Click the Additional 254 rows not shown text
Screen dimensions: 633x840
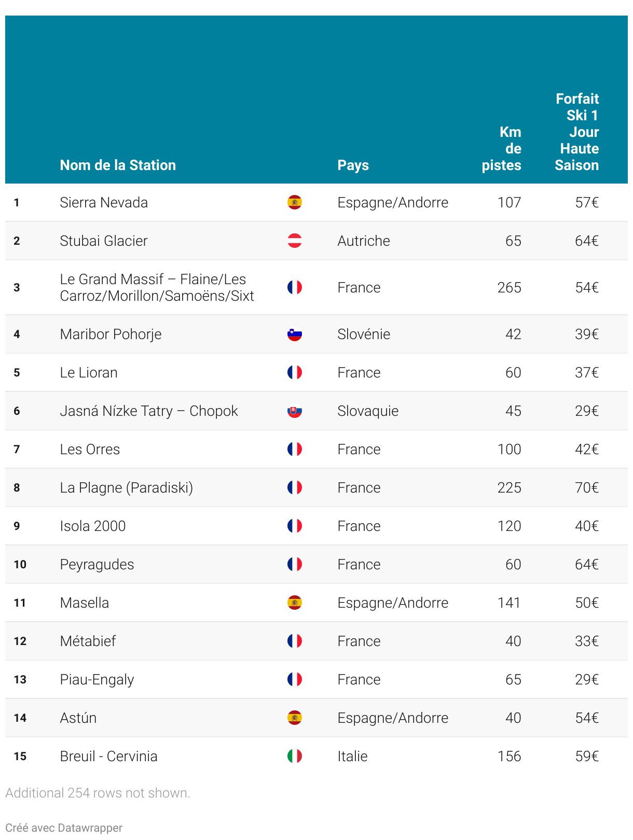point(98,793)
